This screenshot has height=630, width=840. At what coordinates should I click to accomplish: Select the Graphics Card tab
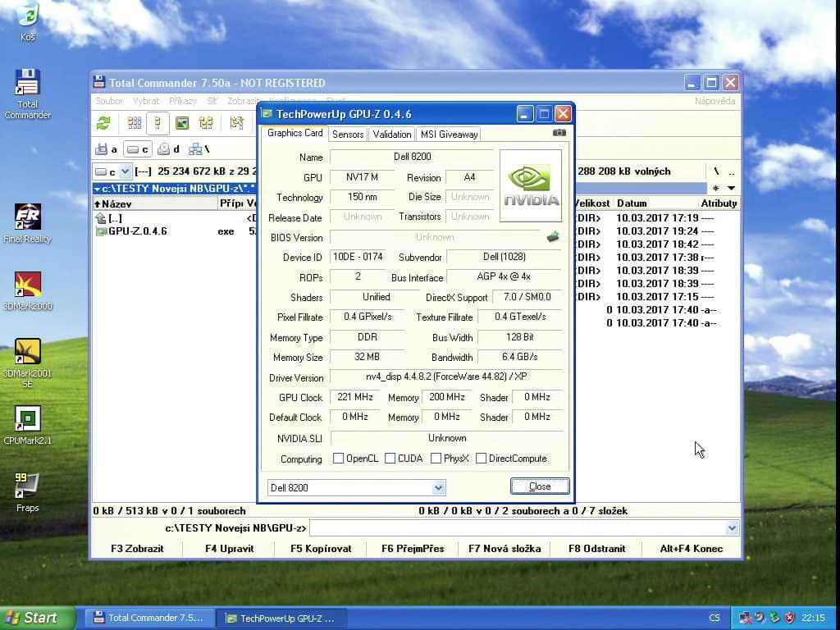[294, 133]
